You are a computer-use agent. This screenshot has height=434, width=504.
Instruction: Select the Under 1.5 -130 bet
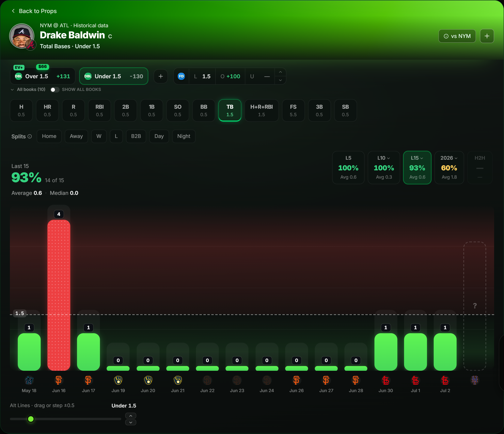[114, 76]
